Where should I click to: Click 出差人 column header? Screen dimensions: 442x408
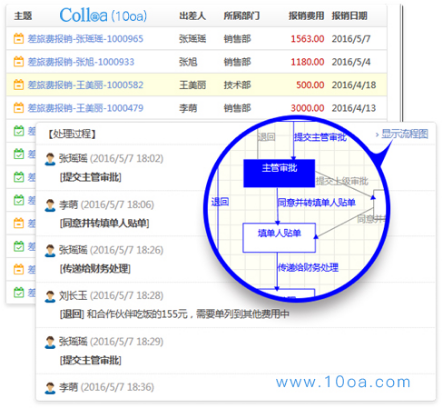192,15
